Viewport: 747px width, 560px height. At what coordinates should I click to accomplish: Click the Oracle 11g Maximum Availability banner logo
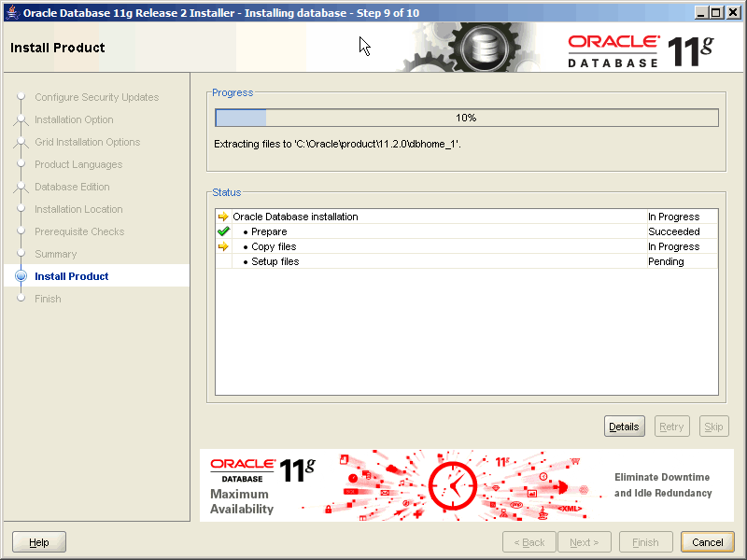262,485
